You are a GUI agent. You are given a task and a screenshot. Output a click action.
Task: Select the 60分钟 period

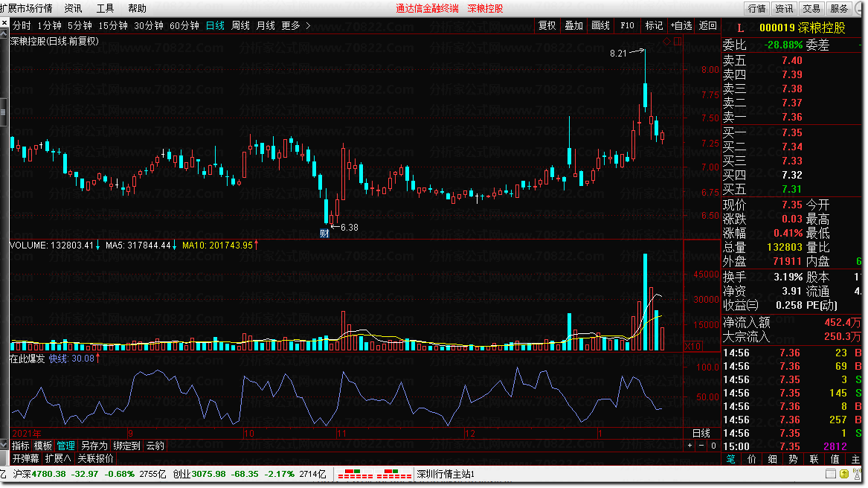184,25
